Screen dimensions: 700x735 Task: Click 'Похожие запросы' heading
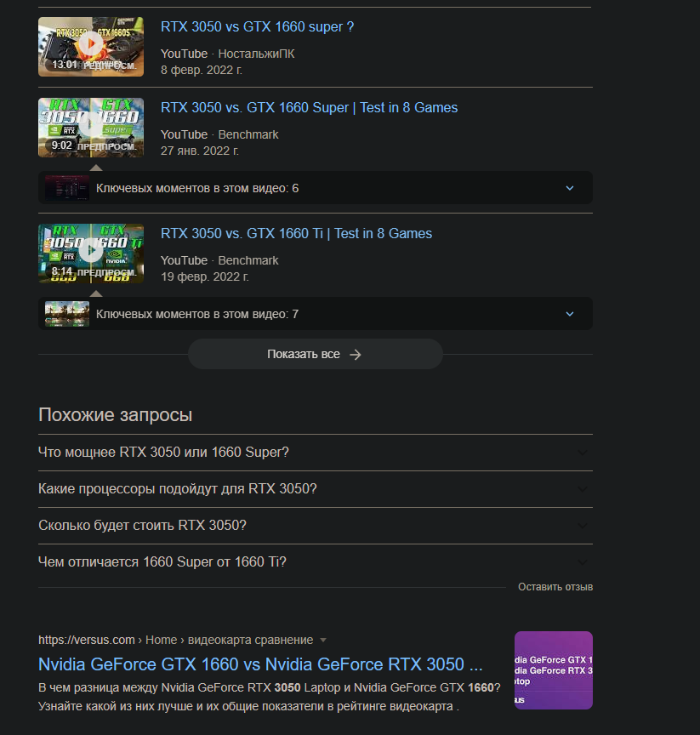pos(116,415)
